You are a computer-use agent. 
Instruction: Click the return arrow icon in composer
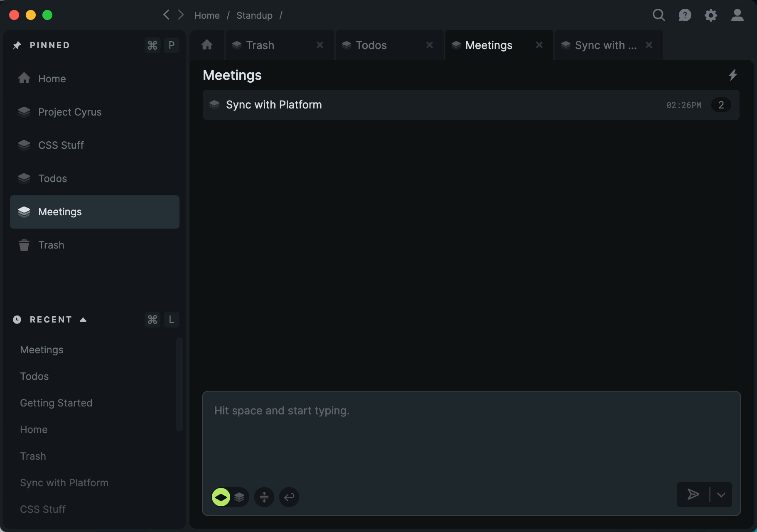(289, 497)
